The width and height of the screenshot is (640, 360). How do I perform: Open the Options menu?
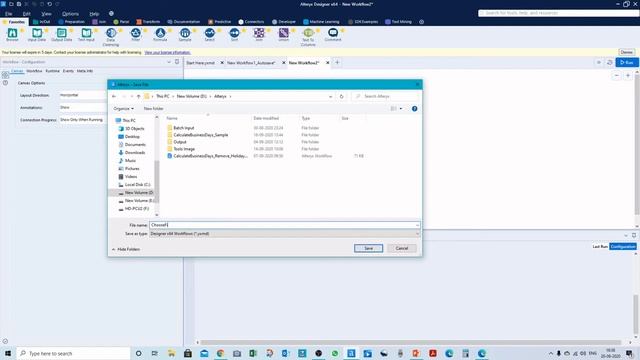point(70,13)
